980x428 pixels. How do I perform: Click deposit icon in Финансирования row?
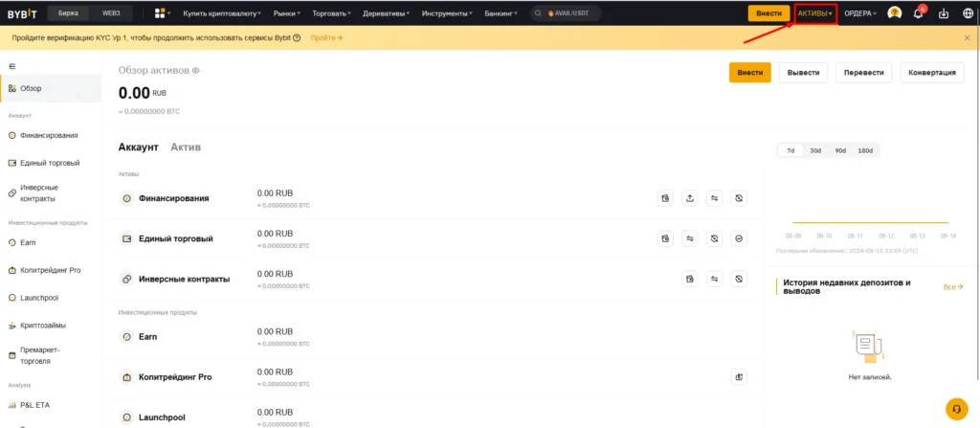pos(666,198)
